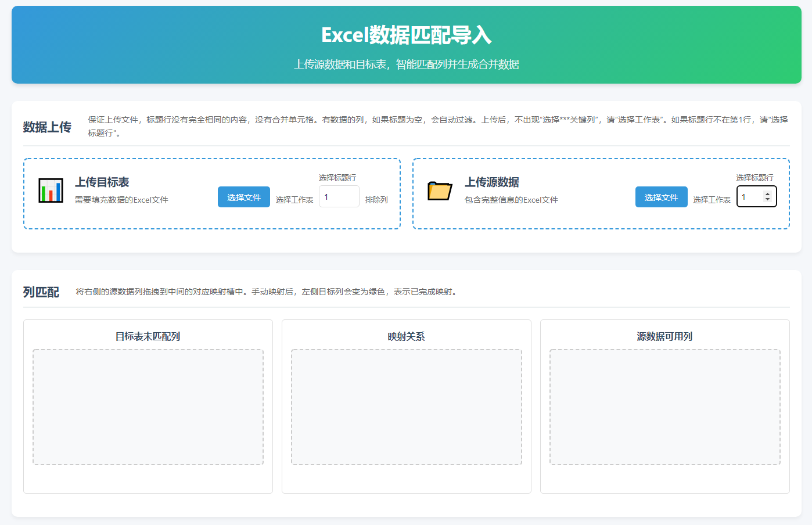
Task: Decrease source header row with down arrow
Action: click(x=767, y=200)
